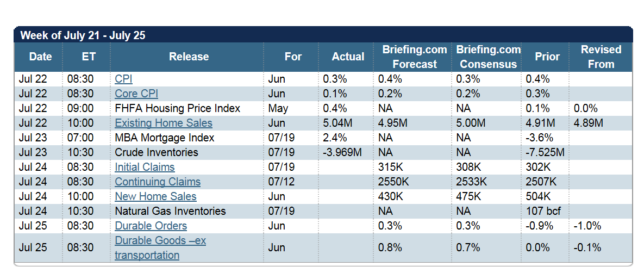The image size is (644, 279).
Task: Open the Core CPI link
Action: pyautogui.click(x=136, y=94)
